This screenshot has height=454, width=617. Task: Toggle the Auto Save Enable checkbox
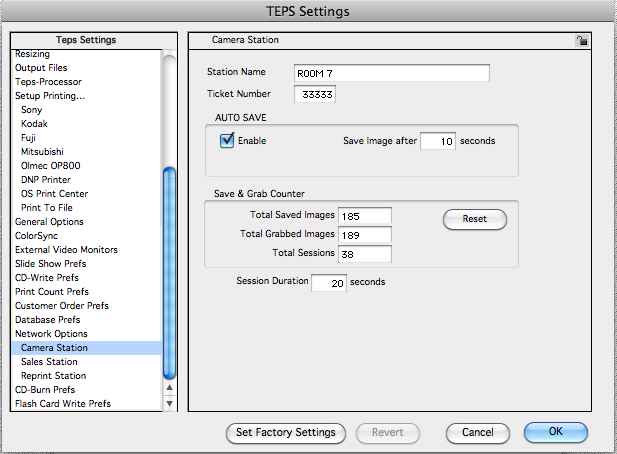pos(227,140)
